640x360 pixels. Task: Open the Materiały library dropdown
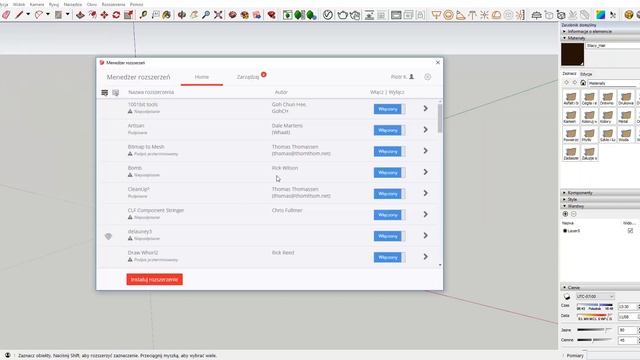(612, 83)
